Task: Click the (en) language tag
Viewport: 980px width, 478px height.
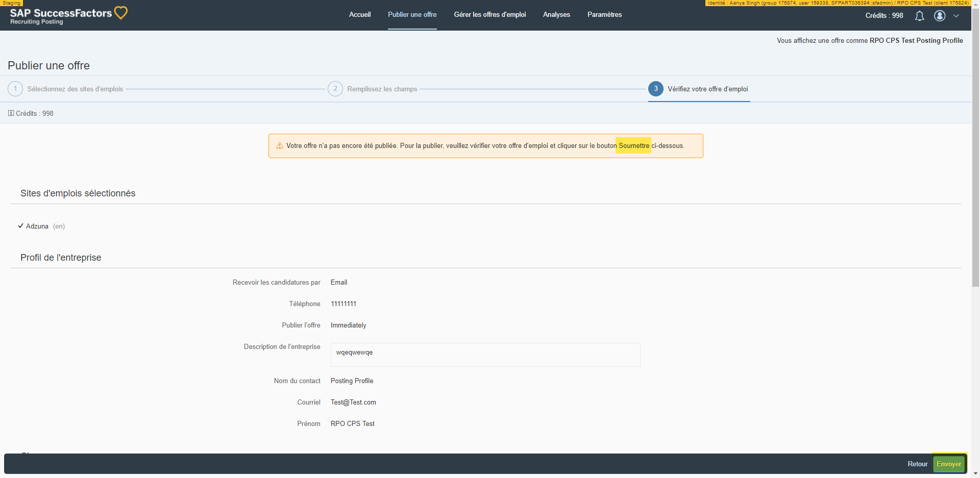Action: pos(59,227)
